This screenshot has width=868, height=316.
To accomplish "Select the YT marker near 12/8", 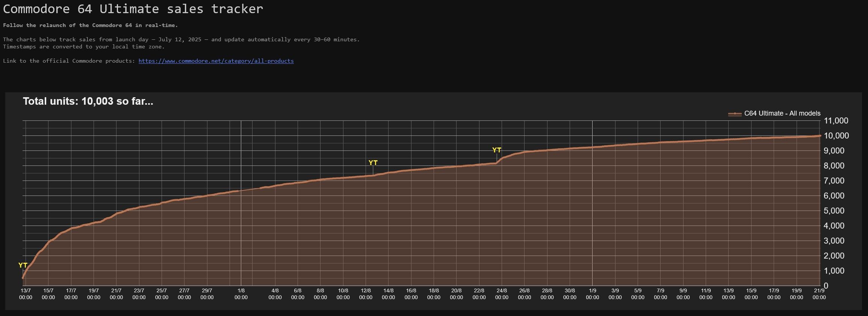I will pos(373,163).
